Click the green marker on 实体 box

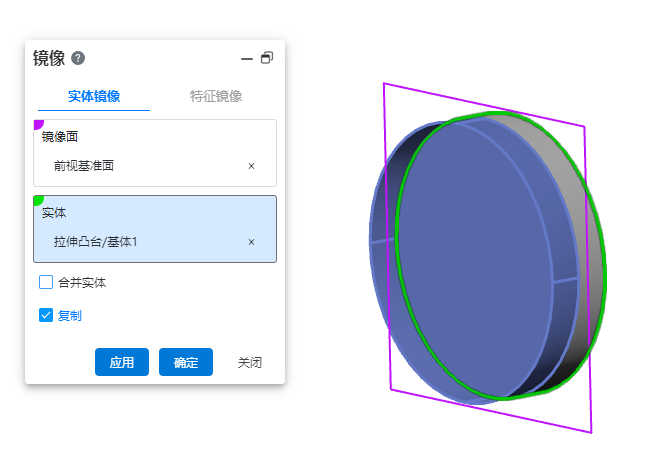point(38,200)
